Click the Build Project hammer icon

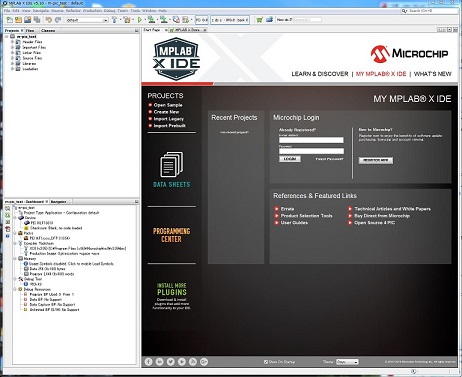(x=115, y=20)
